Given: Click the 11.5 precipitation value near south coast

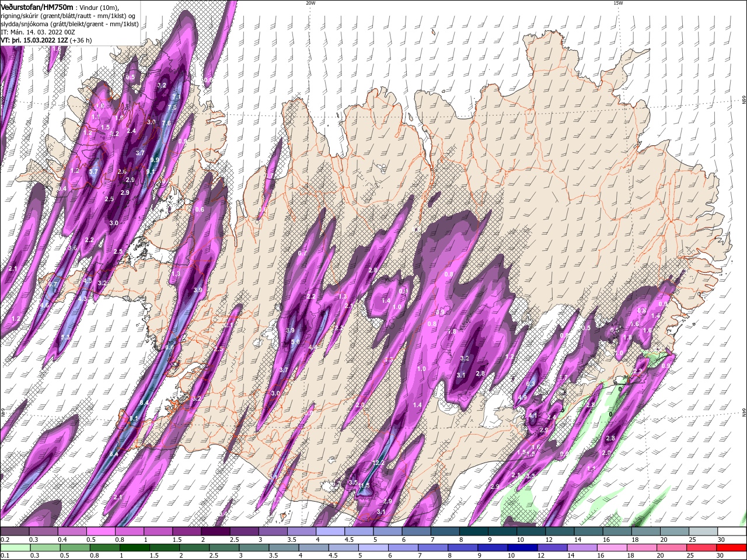Looking at the screenshot, I should [x=364, y=485].
